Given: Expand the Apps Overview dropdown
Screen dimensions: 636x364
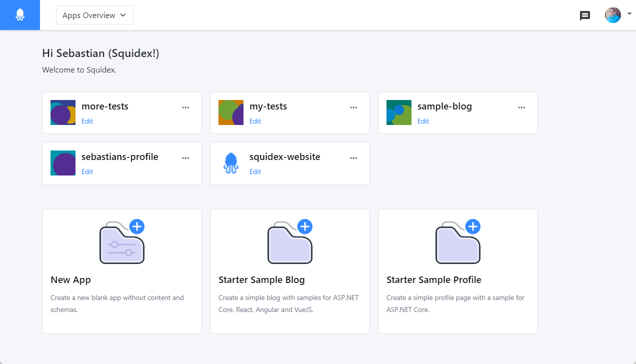Looking at the screenshot, I should [x=94, y=15].
